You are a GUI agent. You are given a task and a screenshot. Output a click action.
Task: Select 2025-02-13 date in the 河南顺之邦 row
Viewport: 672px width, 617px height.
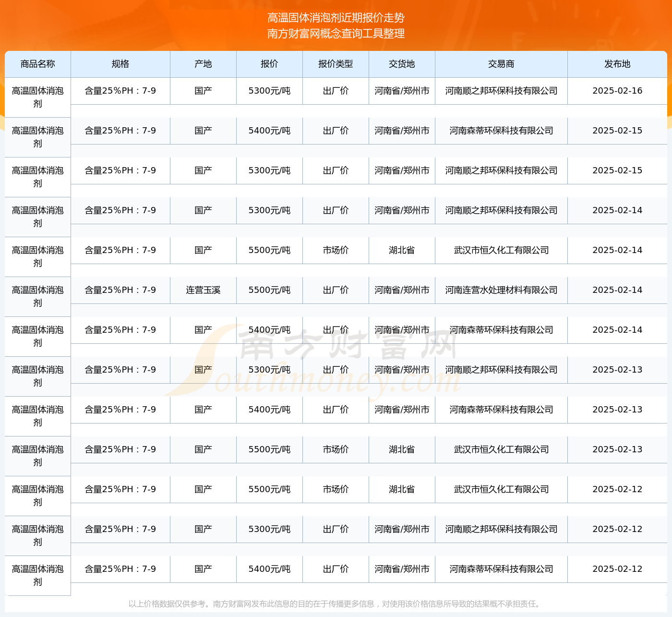point(617,370)
